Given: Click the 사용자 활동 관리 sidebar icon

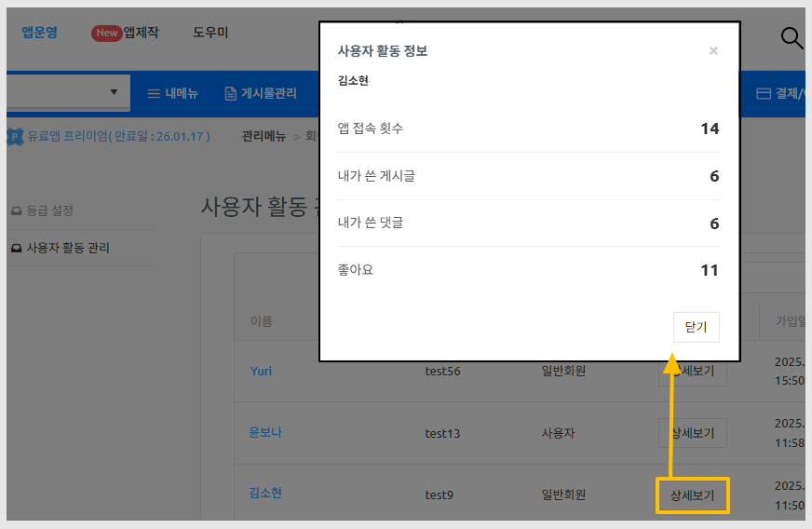Looking at the screenshot, I should coord(16,249).
